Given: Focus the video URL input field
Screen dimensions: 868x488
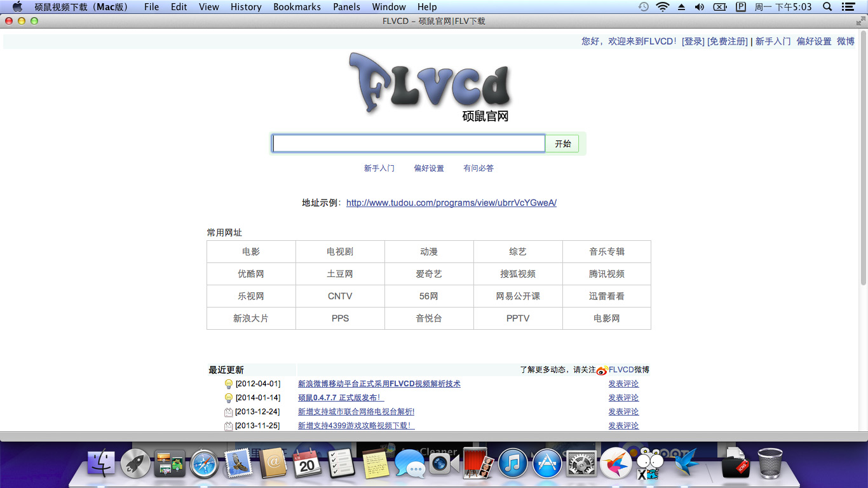Looking at the screenshot, I should pyautogui.click(x=409, y=144).
